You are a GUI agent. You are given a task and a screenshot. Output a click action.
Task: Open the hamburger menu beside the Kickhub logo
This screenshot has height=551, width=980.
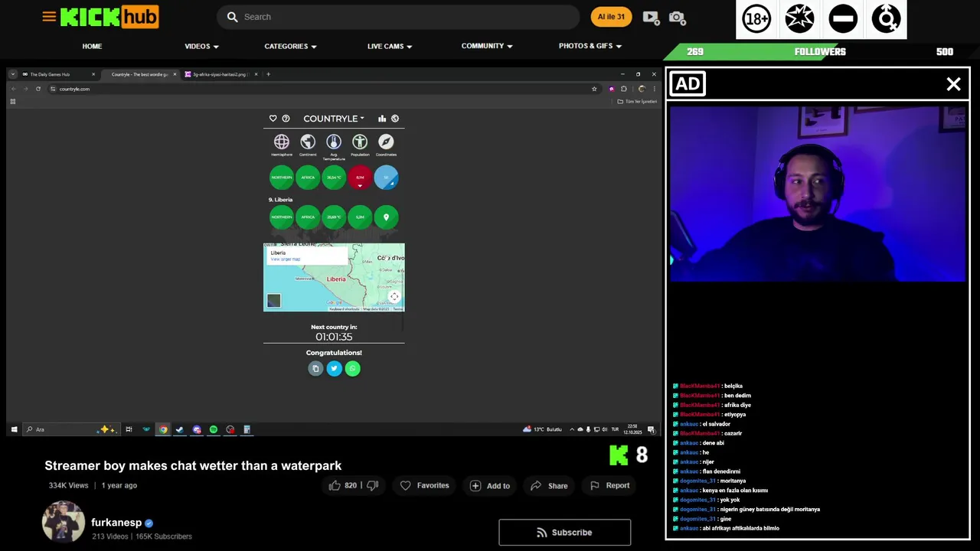tap(49, 16)
